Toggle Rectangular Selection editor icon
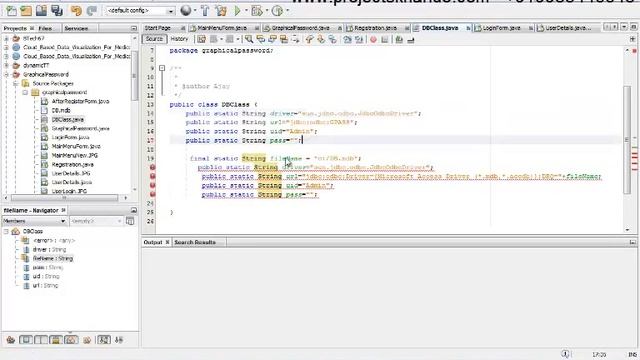This screenshot has width=640, height=360. [x=295, y=40]
